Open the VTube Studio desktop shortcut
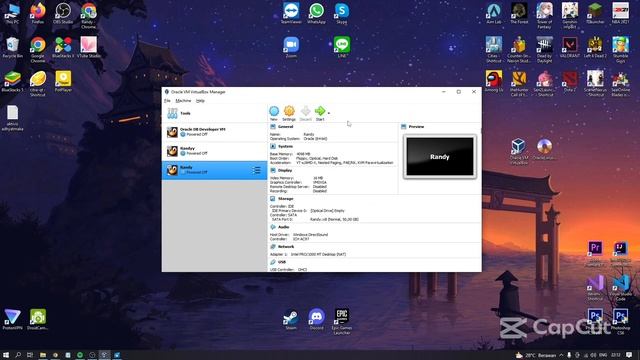The height and width of the screenshot is (360, 640). pyautogui.click(x=89, y=47)
